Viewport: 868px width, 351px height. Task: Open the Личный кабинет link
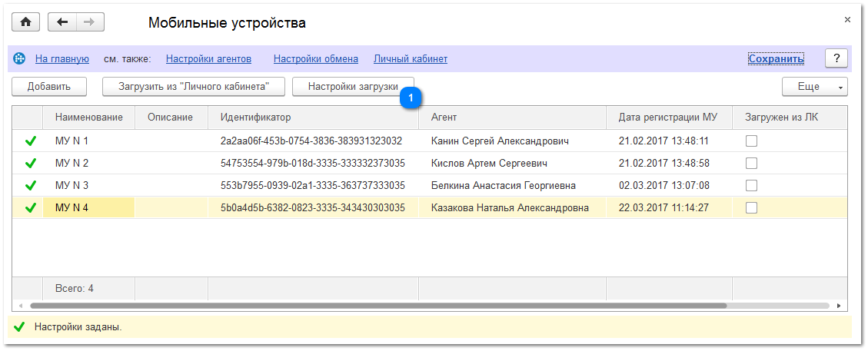pyautogui.click(x=410, y=59)
